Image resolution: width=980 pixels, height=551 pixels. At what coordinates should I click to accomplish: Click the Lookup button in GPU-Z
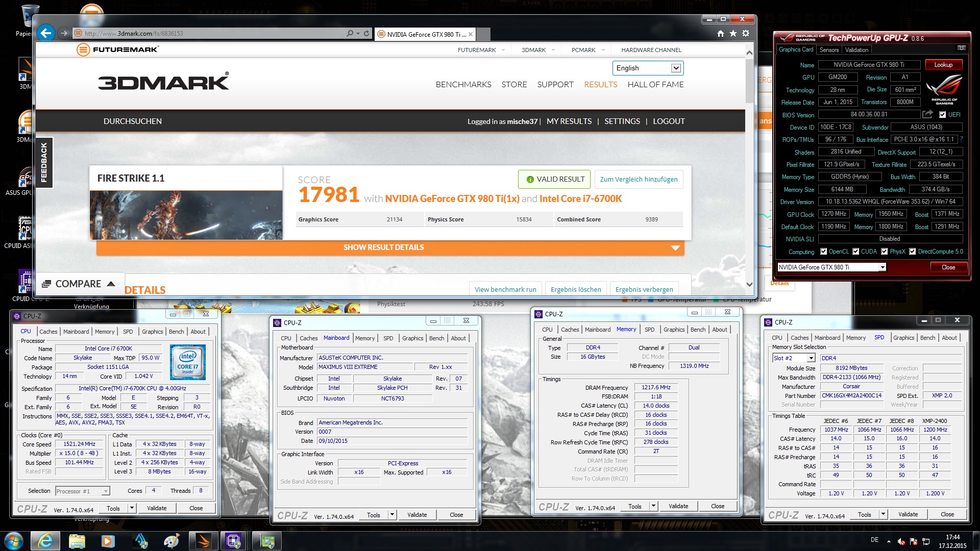point(943,65)
